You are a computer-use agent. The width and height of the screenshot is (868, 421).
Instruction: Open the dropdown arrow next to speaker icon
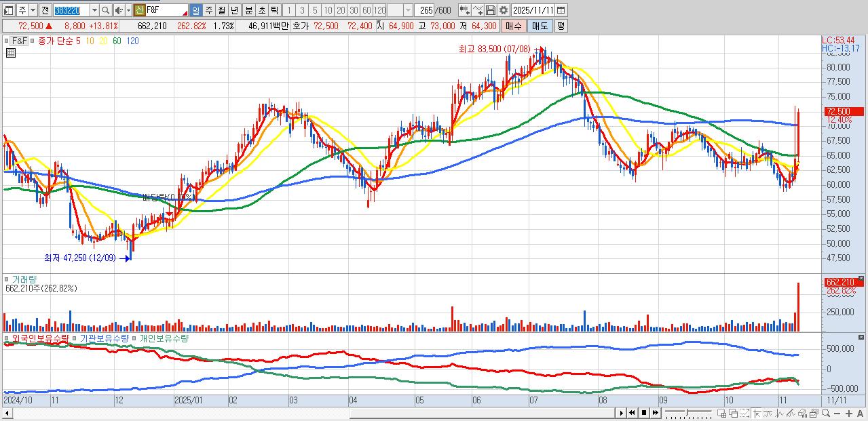click(x=128, y=10)
